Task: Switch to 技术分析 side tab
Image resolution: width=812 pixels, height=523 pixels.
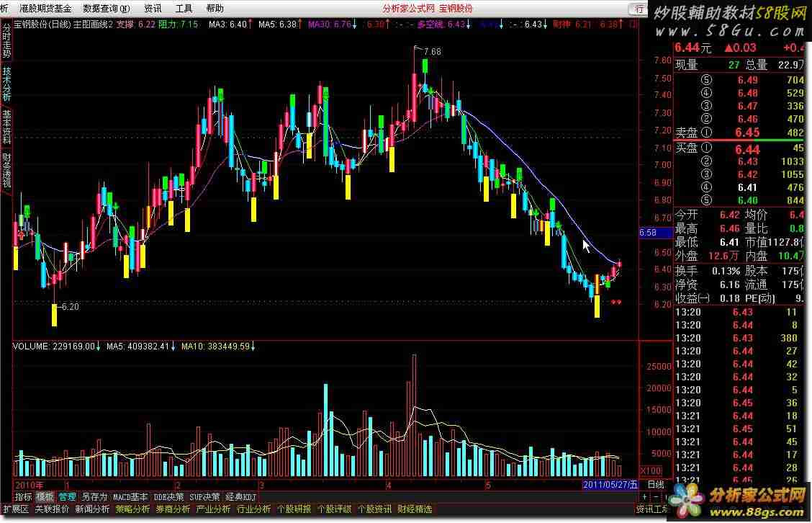Action: (6, 84)
